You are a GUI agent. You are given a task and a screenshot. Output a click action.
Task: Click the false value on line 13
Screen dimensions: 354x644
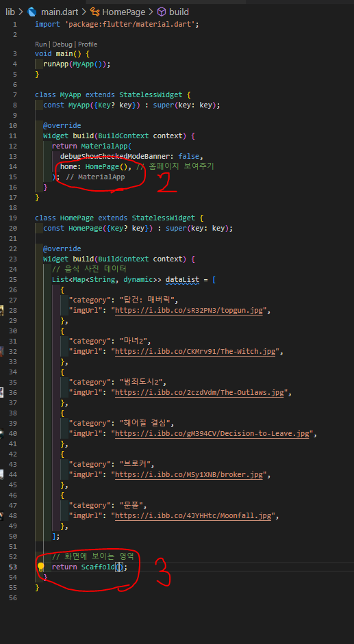[189, 157]
